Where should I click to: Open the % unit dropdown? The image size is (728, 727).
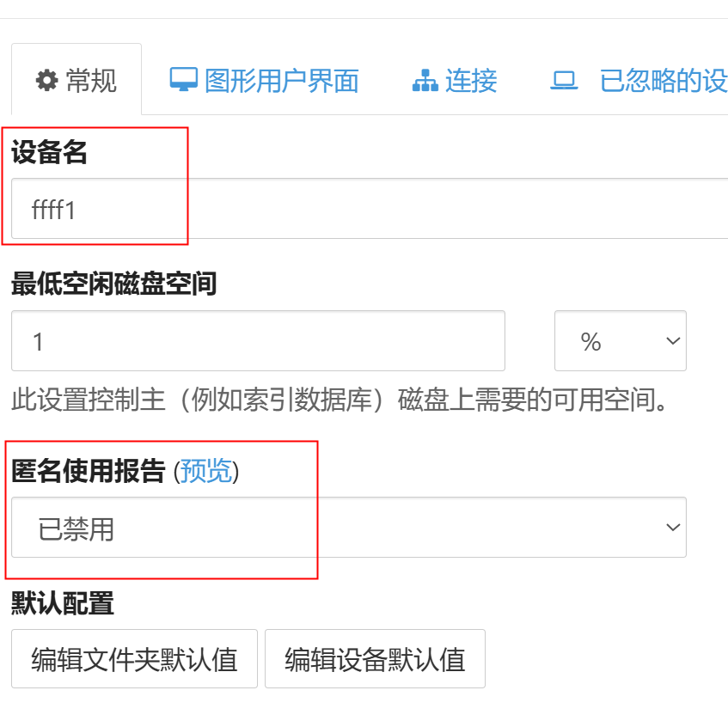pyautogui.click(x=620, y=341)
